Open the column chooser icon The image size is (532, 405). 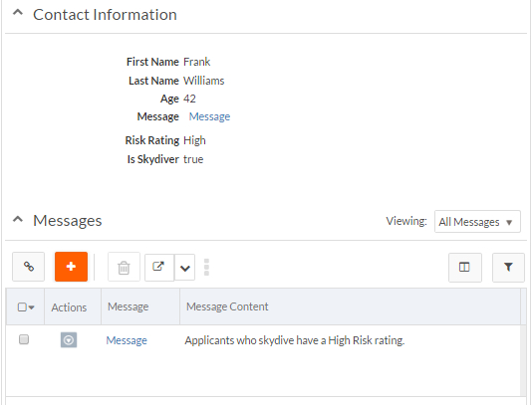(x=464, y=267)
